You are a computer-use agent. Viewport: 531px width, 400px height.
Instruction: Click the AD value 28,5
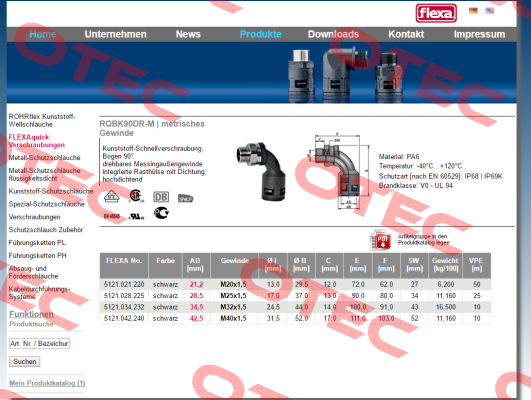196,296
